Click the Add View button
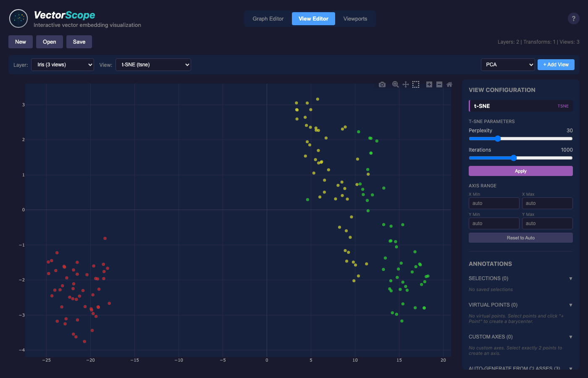 (556, 65)
